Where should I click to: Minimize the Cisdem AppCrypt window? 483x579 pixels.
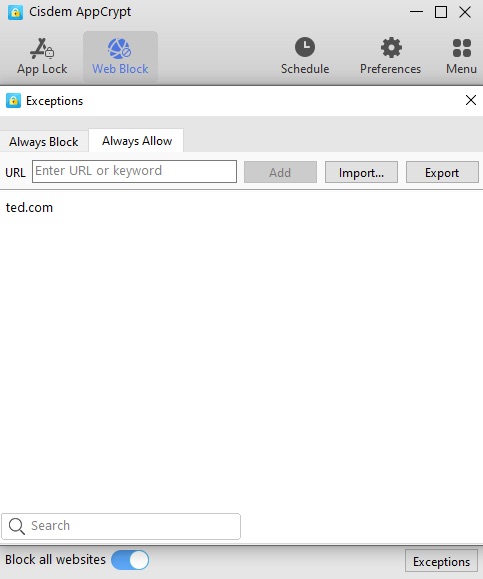coord(417,12)
